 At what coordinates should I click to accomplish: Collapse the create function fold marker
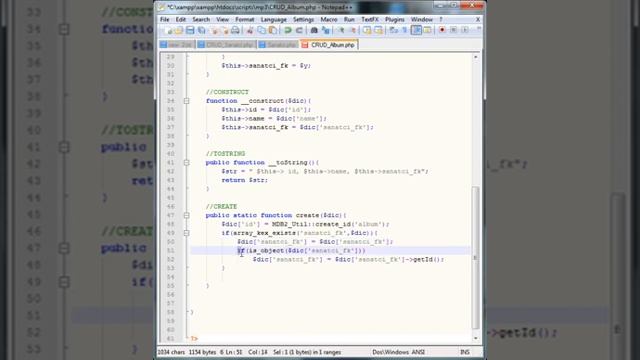pos(186,216)
